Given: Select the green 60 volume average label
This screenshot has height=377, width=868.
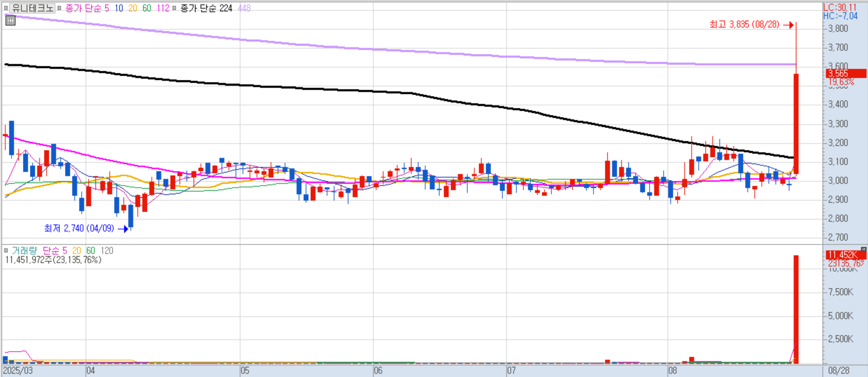Looking at the screenshot, I should coord(91,250).
